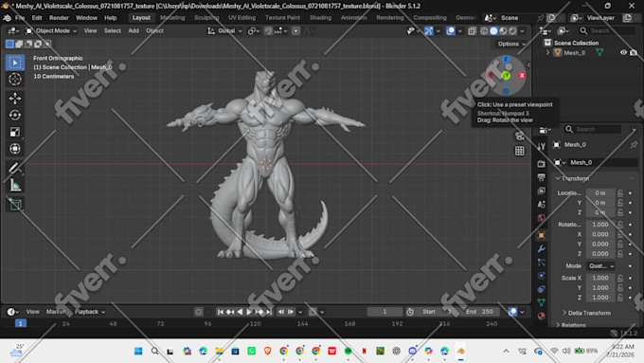Click the blue Z axis on gizmo
The width and height of the screenshot is (644, 363).
click(x=506, y=60)
